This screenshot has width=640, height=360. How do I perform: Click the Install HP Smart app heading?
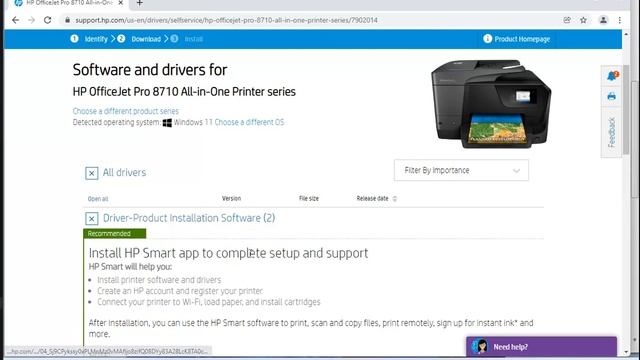click(x=228, y=253)
